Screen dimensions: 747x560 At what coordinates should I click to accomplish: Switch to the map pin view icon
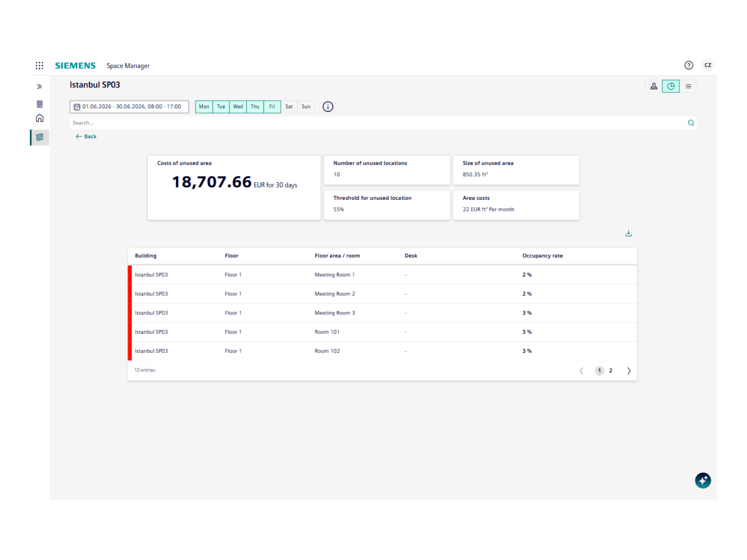(x=654, y=86)
